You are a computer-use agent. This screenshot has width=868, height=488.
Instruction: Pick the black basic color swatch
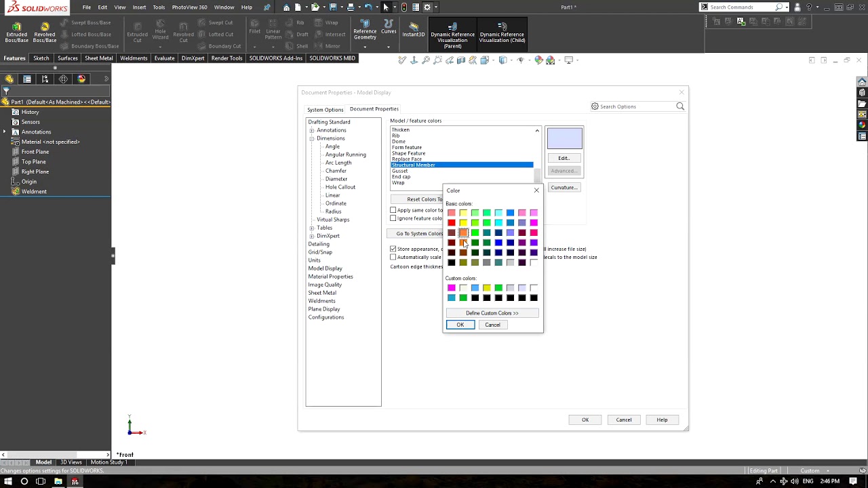452,262
